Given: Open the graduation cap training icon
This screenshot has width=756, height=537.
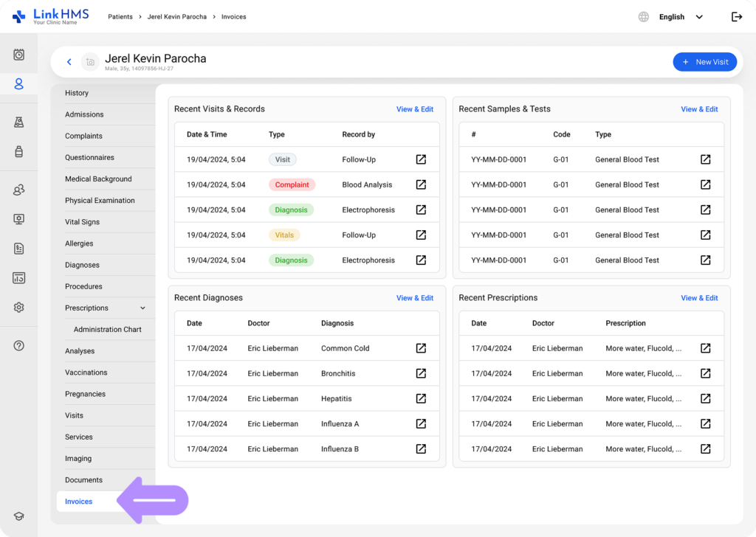Looking at the screenshot, I should [18, 516].
